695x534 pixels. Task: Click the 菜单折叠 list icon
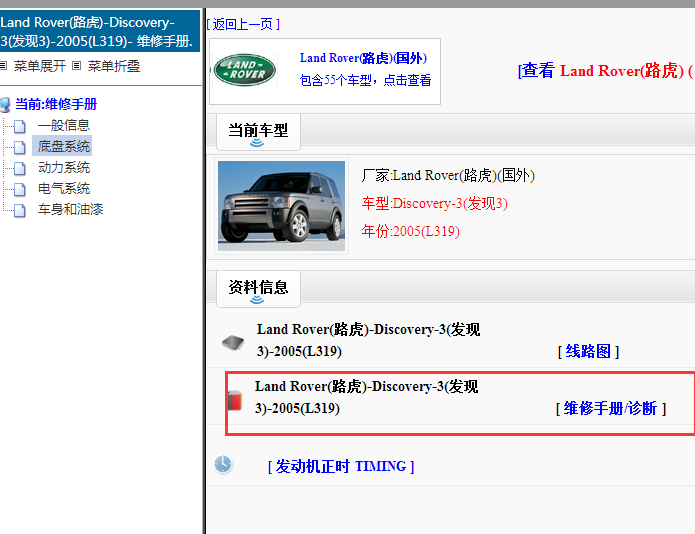coord(77,66)
